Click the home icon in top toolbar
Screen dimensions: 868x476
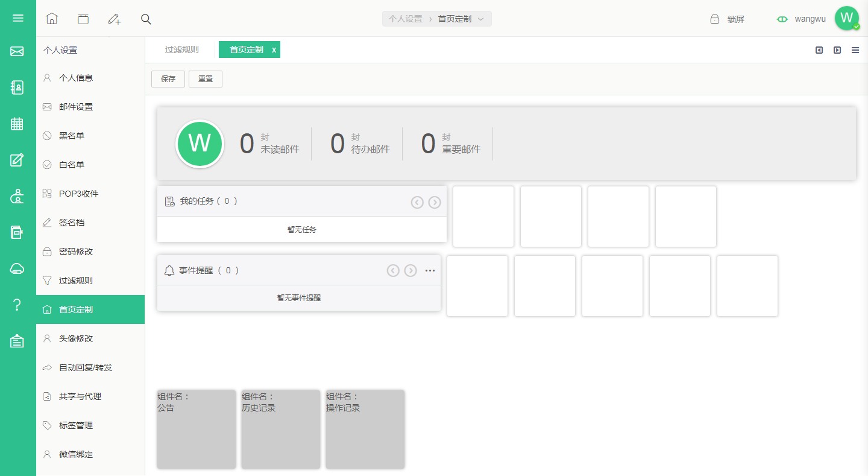tap(52, 19)
